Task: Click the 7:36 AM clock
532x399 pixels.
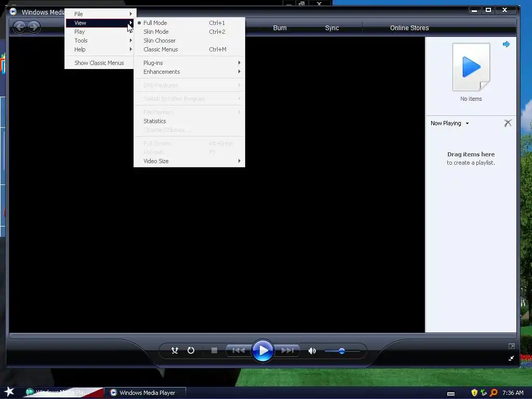Action: pyautogui.click(x=513, y=393)
